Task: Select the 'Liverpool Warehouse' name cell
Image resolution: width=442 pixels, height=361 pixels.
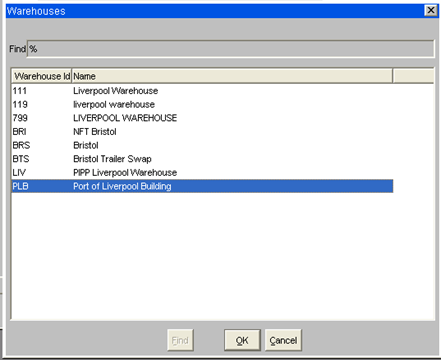Action: point(115,91)
